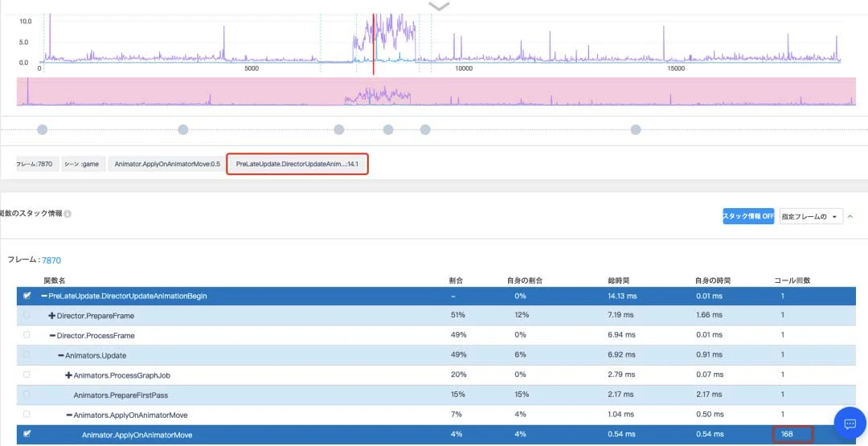Expand the Director.PrepareFrame node
The width and height of the screenshot is (868, 446).
point(52,315)
